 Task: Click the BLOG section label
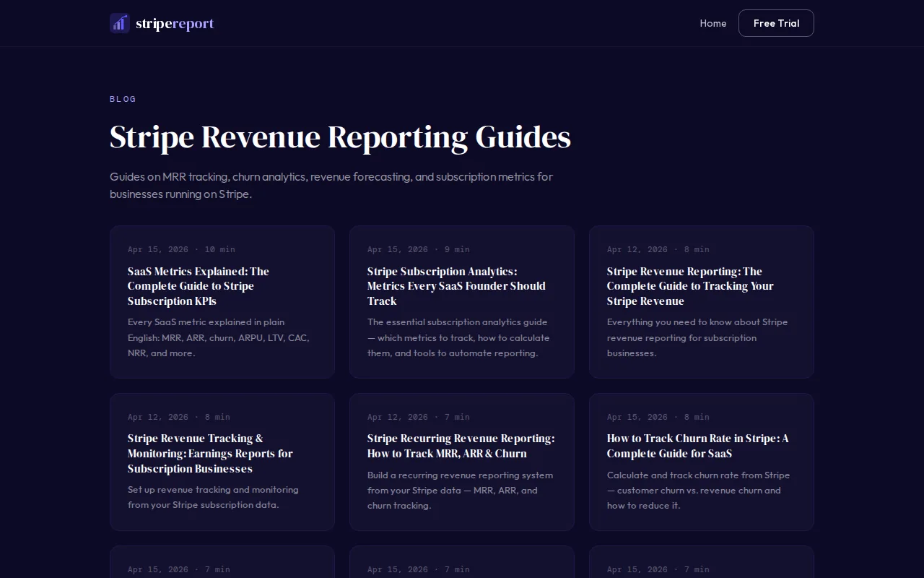pyautogui.click(x=123, y=99)
